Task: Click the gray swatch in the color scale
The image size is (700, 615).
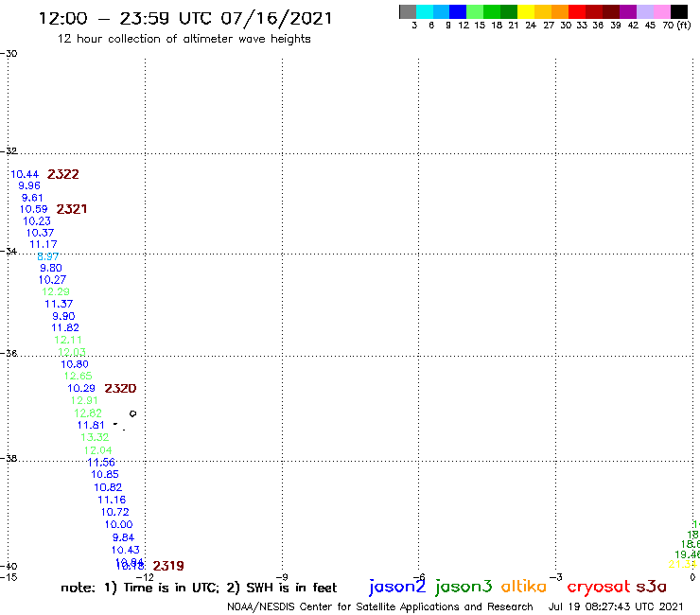Action: (x=408, y=11)
